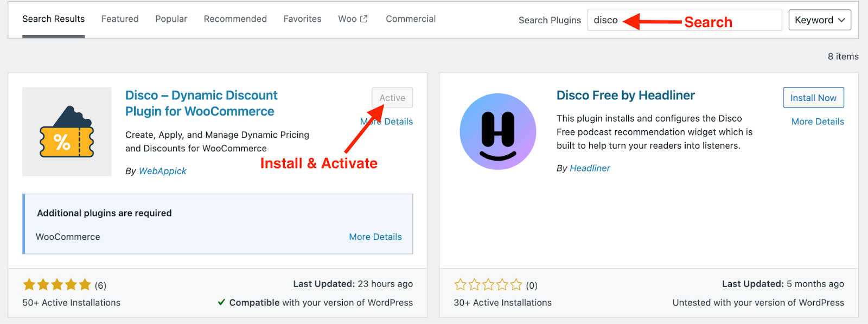
Task: Open More Details for Disco Dynamic Discount
Action: pyautogui.click(x=386, y=122)
